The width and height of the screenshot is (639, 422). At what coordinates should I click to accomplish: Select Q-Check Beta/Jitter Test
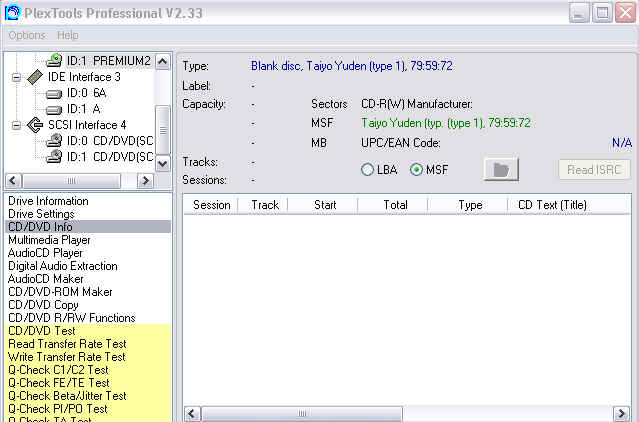88,396
